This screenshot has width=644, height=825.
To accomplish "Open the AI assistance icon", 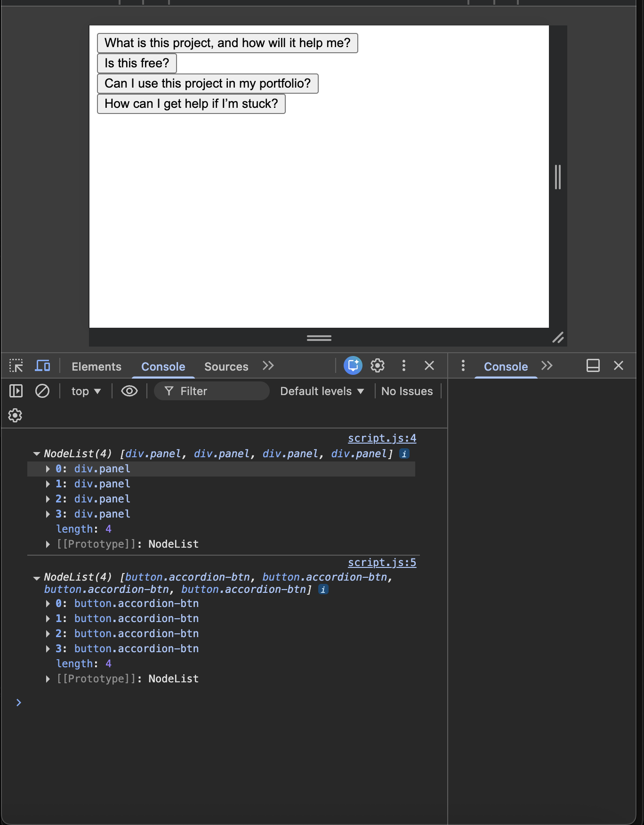I will pos(353,366).
